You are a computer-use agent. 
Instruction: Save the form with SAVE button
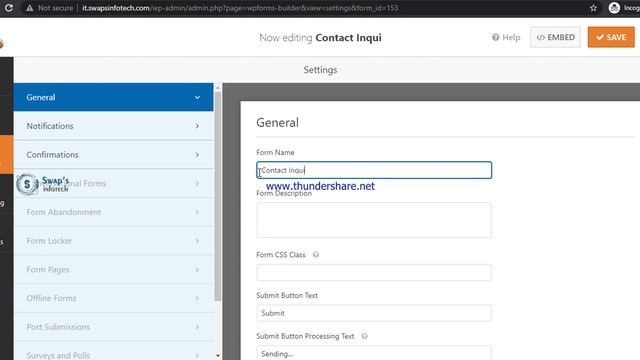tap(611, 37)
